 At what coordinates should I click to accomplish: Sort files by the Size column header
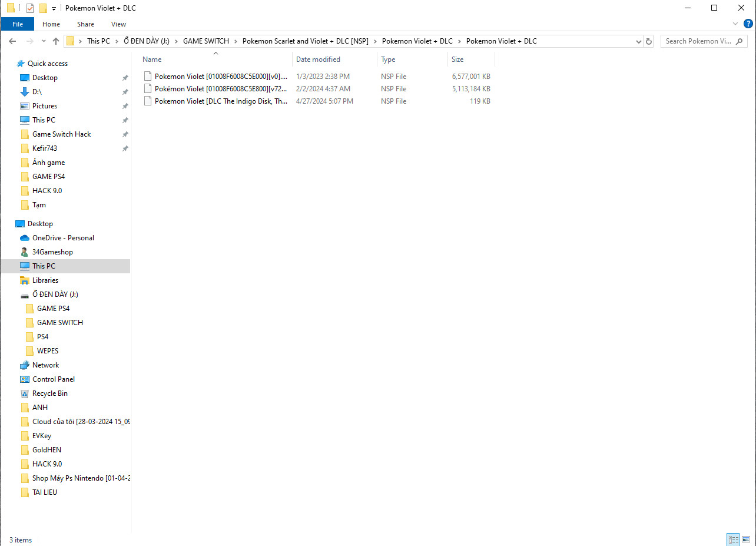[x=471, y=59]
